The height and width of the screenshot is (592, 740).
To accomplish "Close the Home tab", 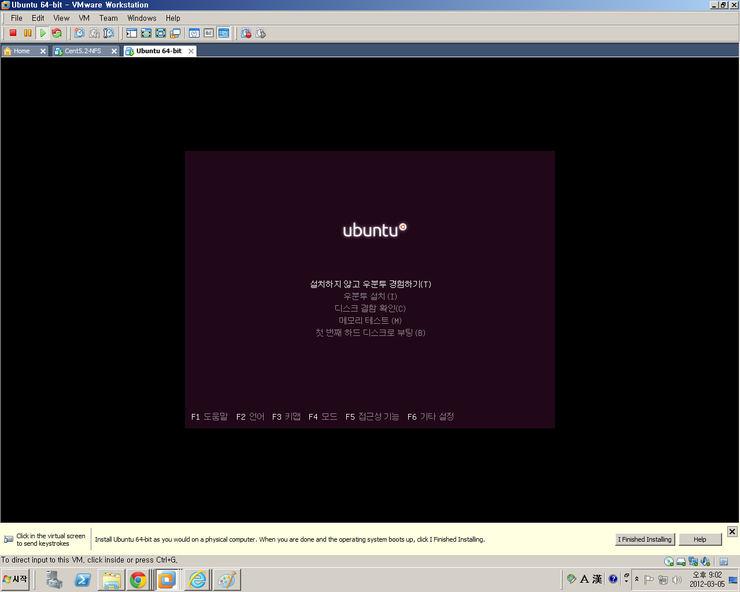I will 43,51.
